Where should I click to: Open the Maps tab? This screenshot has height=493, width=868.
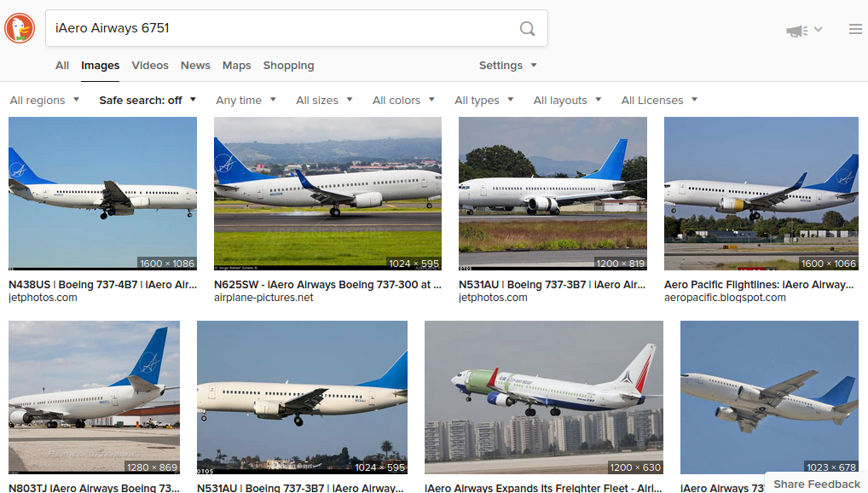tap(236, 66)
